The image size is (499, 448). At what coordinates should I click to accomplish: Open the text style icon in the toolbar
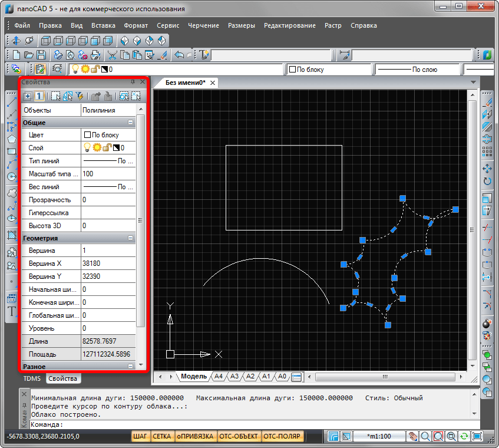[204, 55]
